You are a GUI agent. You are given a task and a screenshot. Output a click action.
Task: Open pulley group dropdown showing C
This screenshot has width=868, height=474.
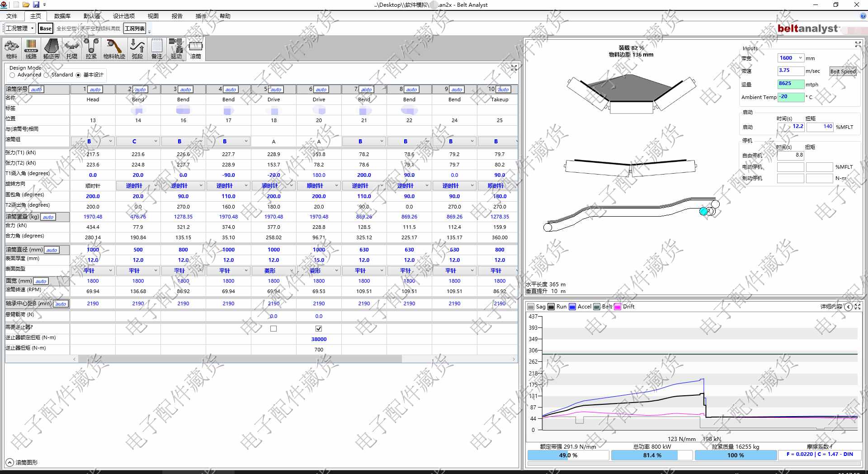click(138, 142)
